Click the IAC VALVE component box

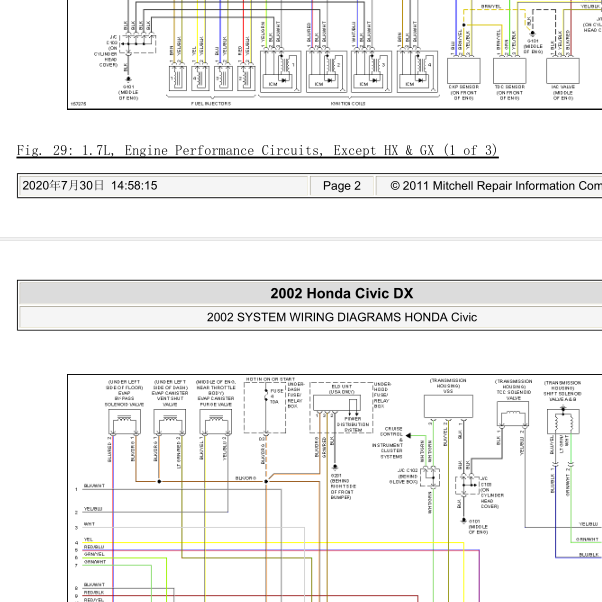(x=563, y=71)
